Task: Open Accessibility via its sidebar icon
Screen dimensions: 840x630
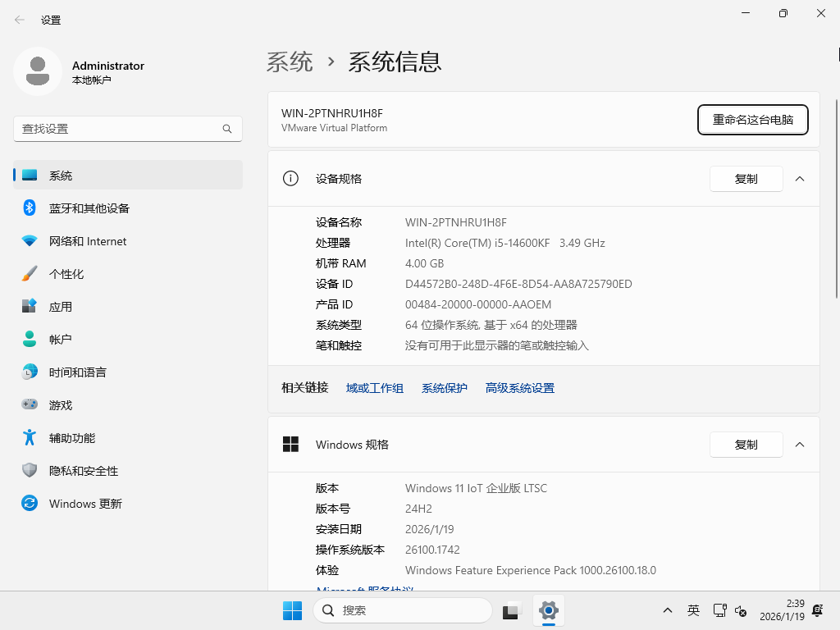Action: [x=30, y=437]
